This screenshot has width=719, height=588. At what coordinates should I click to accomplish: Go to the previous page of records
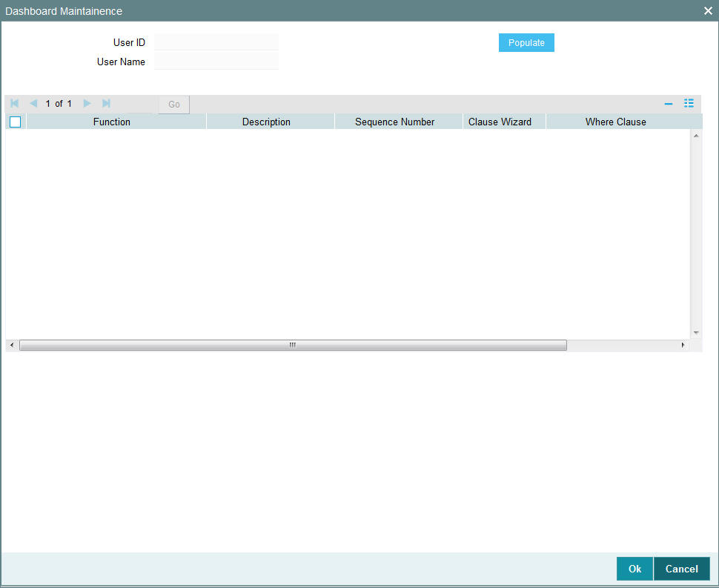[x=33, y=103]
